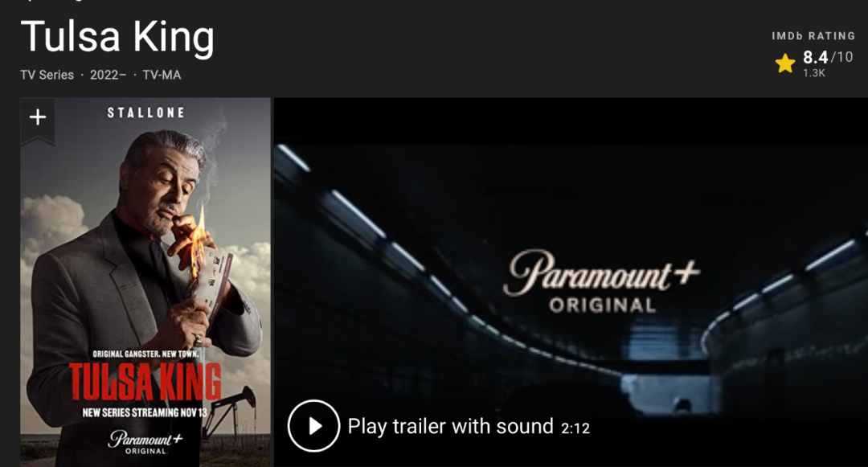Click 'New Series Streaming Nov 13' poster text
Viewport: 868px width, 467px height.
click(x=145, y=413)
